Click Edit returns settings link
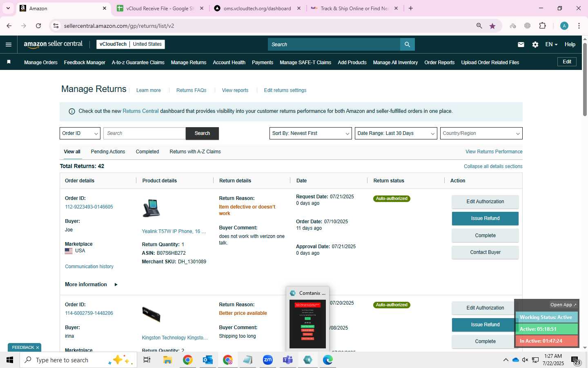This screenshot has height=368, width=588. 285,90
